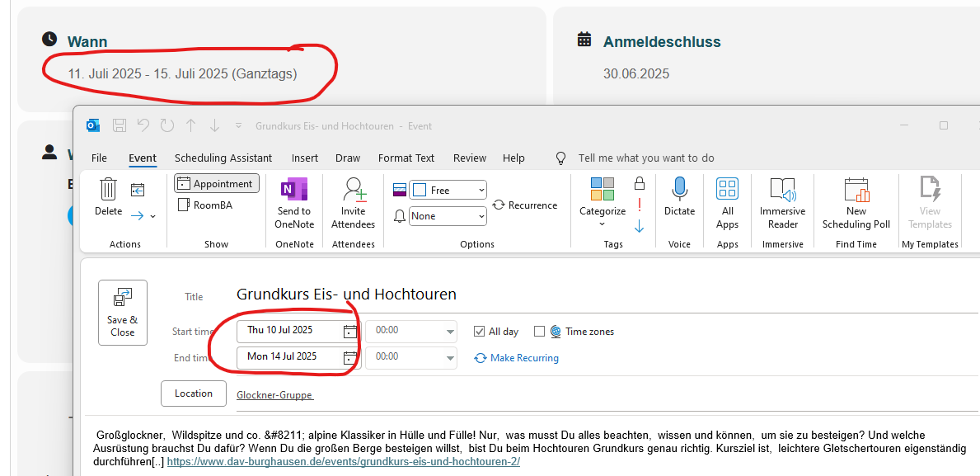Open the Draw ribbon tab

tap(348, 158)
